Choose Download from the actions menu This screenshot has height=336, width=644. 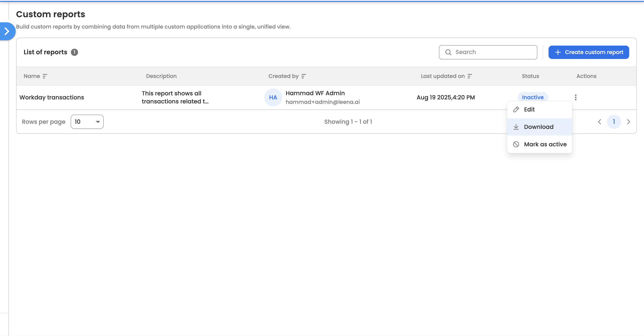538,127
